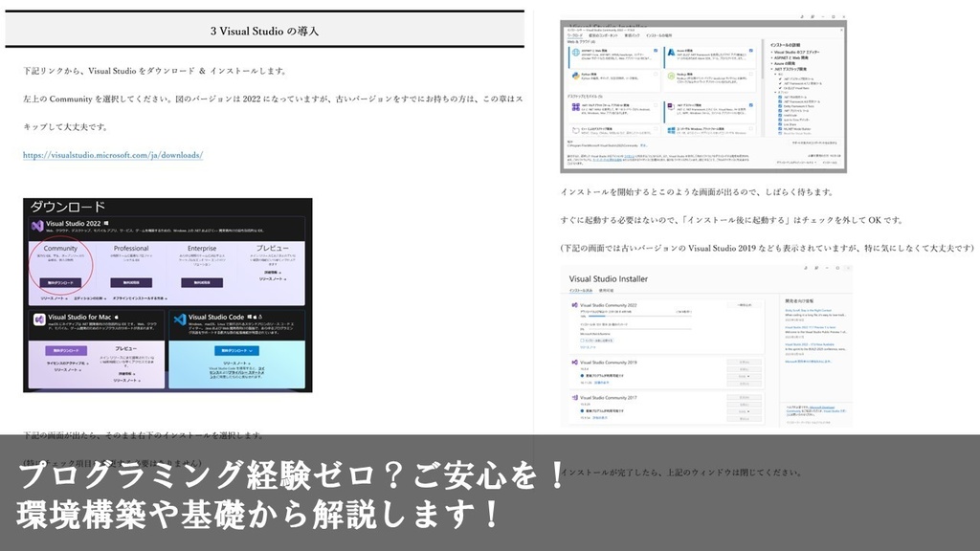Click the Visual Studio 2022 download progress bar
The height and width of the screenshot is (551, 980).
pos(613,316)
